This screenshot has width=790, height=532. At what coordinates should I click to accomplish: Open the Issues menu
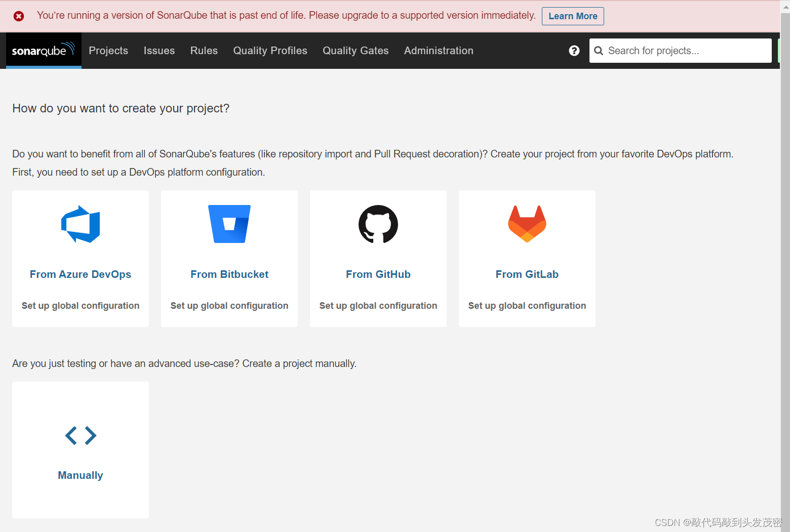pyautogui.click(x=159, y=51)
